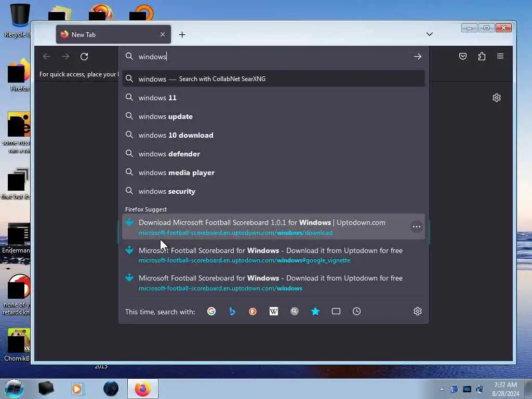
Task: Open the last Uptodown windows result
Action: 273,283
